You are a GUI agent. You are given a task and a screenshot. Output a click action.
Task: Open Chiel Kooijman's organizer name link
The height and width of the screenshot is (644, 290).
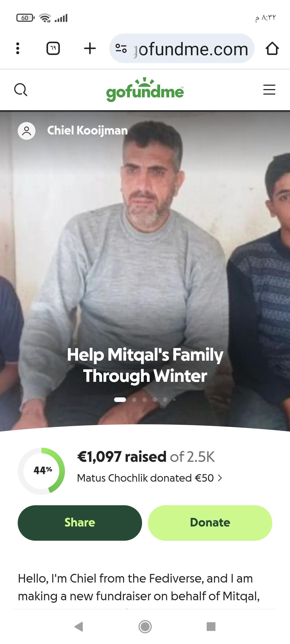click(x=87, y=130)
